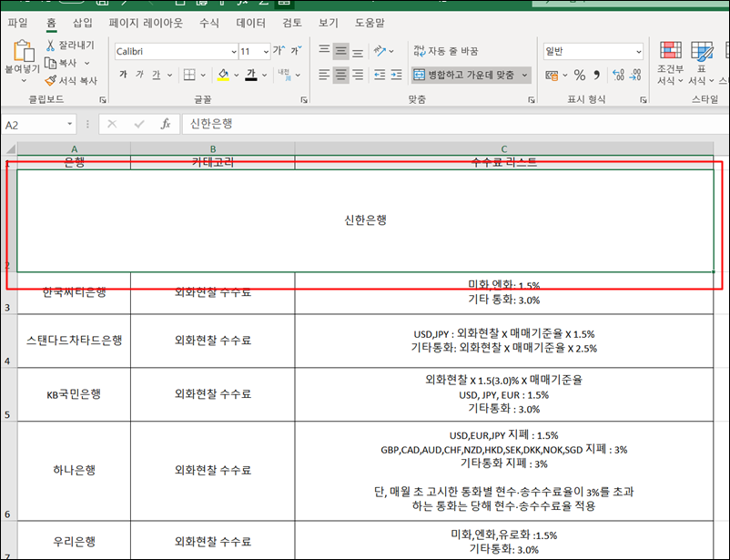This screenshot has width=730, height=560.
Task: Toggle Wrap Text (자동 줄 바꿈)
Action: pos(445,51)
